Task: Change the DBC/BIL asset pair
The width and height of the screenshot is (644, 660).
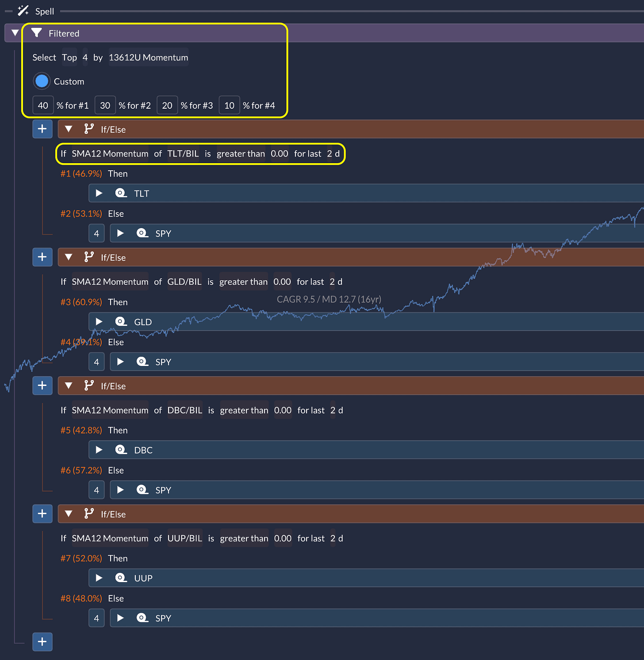Action: tap(185, 410)
